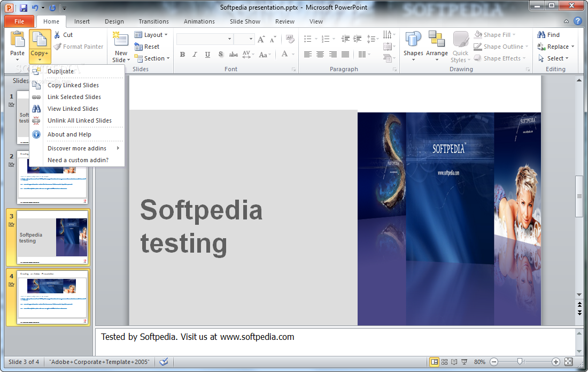Viewport: 588px width, 372px height.
Task: Toggle Underline formatting
Action: (x=207, y=55)
